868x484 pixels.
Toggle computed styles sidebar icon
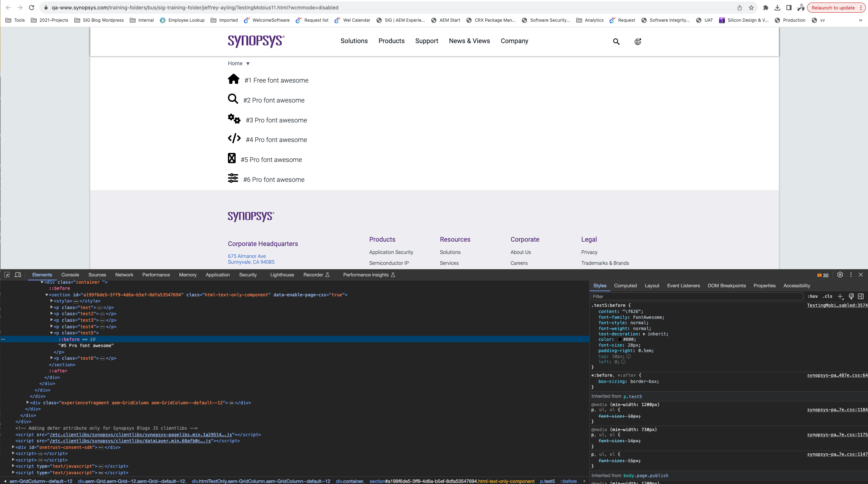(x=861, y=296)
